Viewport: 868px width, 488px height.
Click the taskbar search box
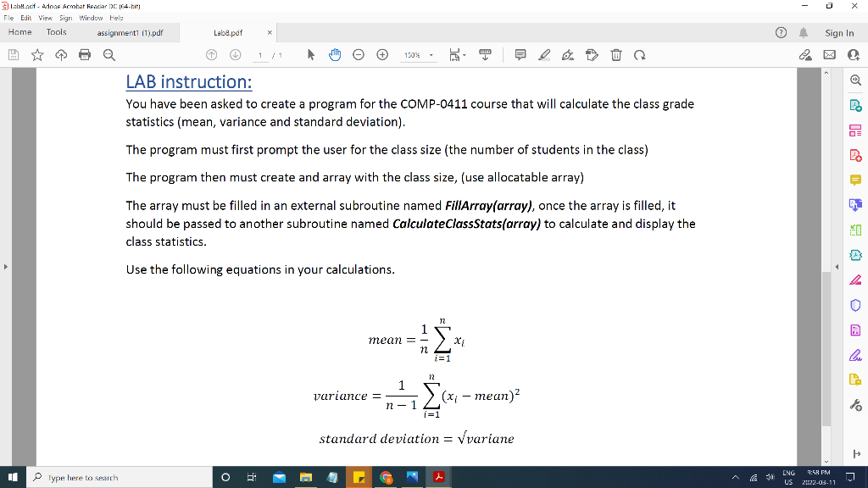point(120,477)
